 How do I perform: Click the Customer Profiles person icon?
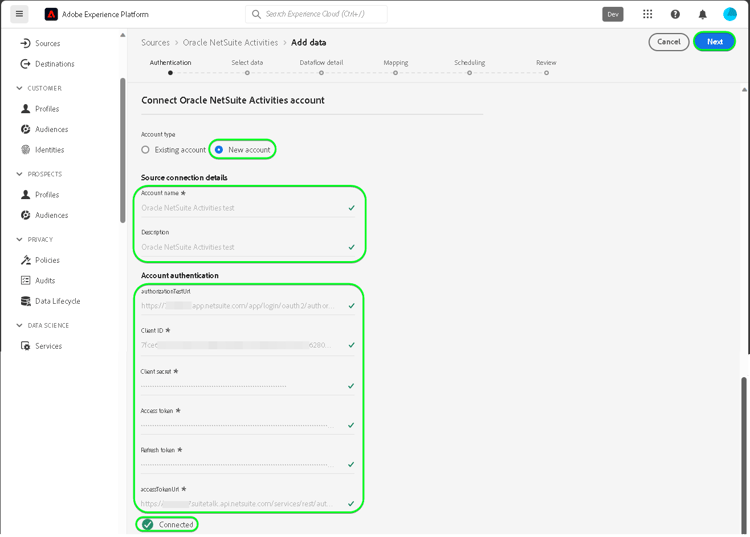[x=25, y=109]
